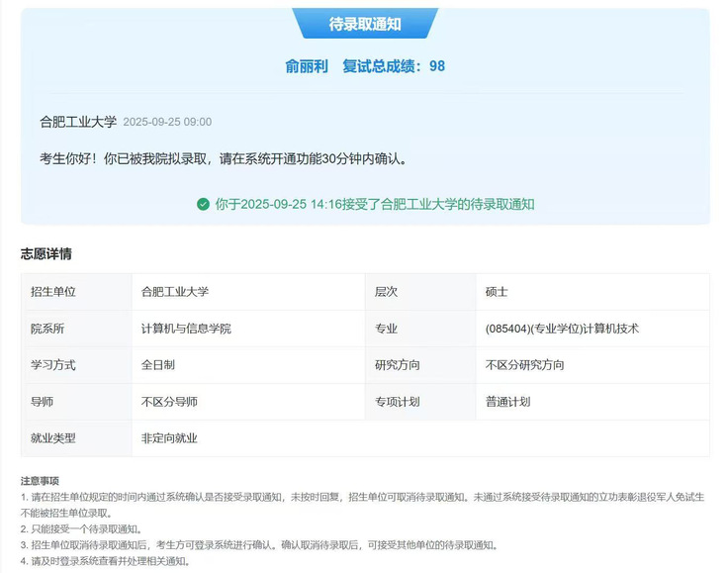Click the green checkmark acceptance icon
Screen dimensions: 728x573
203,204
